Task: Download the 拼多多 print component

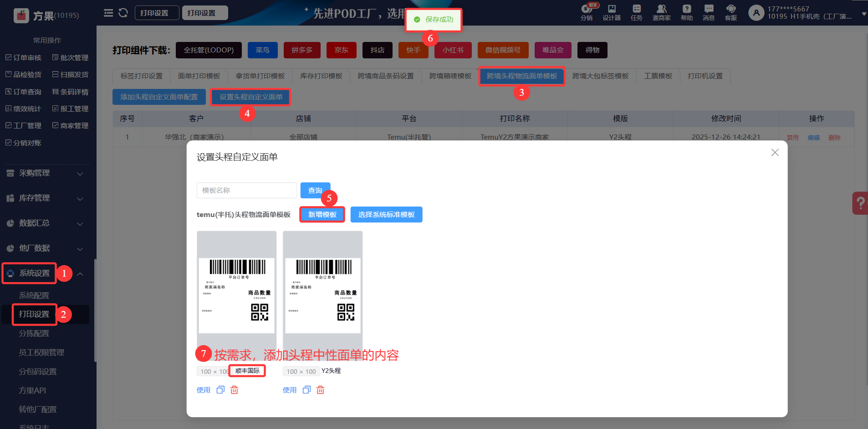Action: point(302,50)
